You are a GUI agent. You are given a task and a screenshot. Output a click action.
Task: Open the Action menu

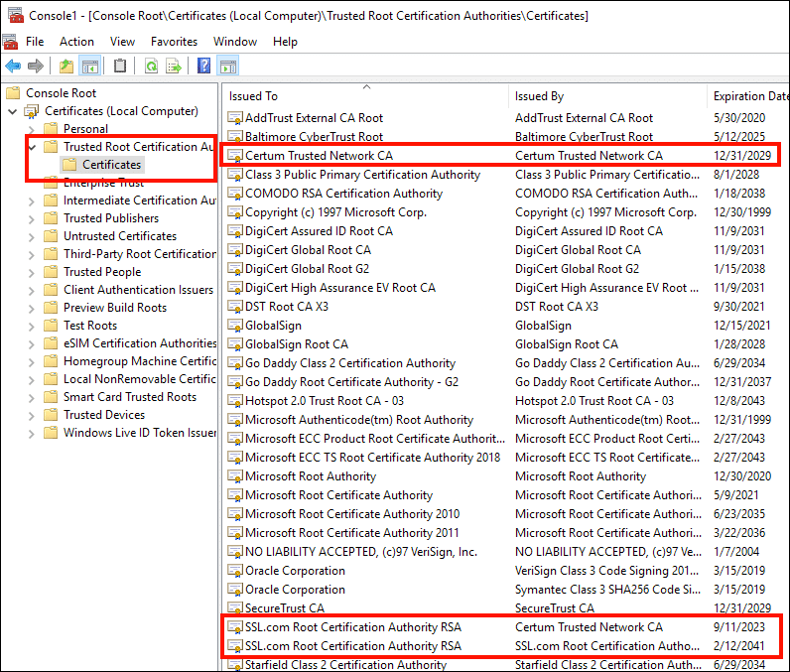click(x=76, y=42)
